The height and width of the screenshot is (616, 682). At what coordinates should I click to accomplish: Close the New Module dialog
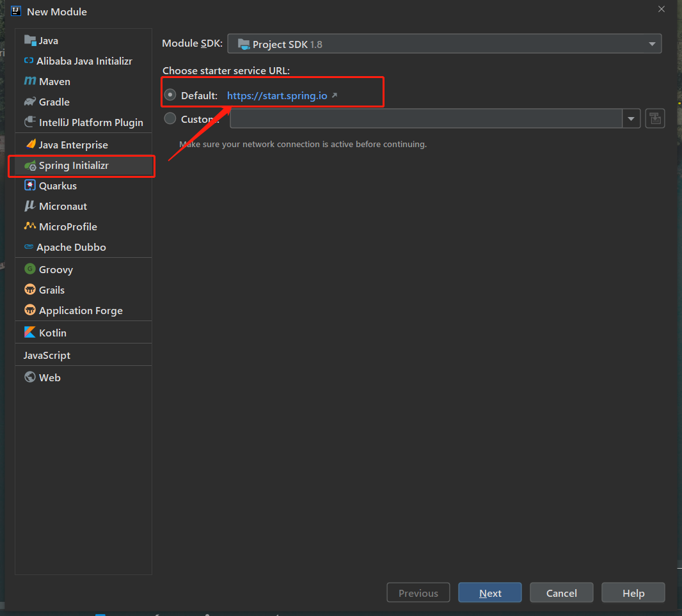[662, 9]
